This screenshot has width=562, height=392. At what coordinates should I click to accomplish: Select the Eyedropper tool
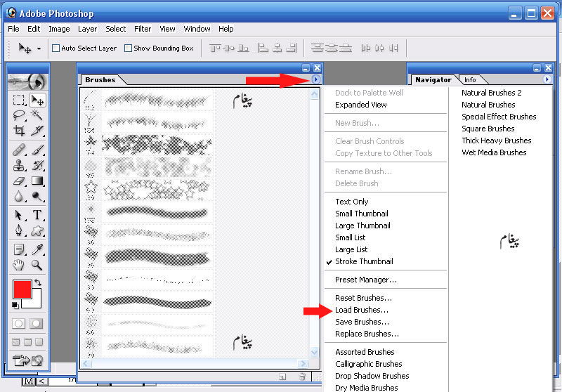point(37,249)
